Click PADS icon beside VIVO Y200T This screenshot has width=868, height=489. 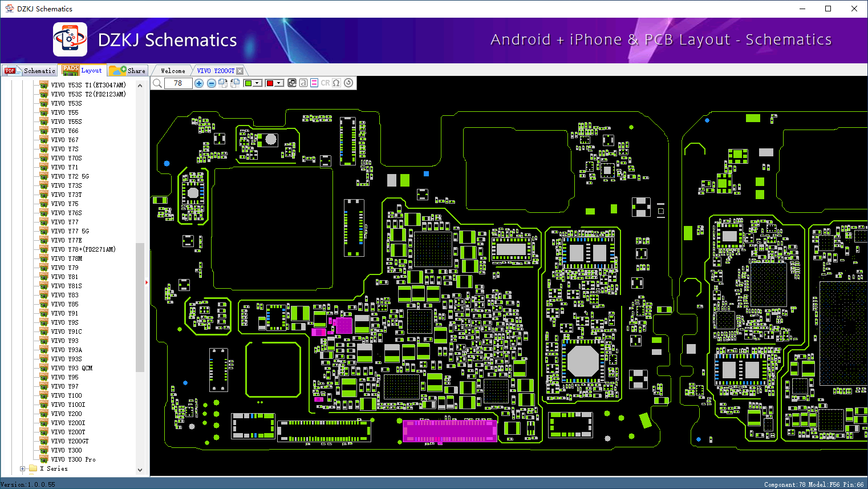tap(44, 432)
